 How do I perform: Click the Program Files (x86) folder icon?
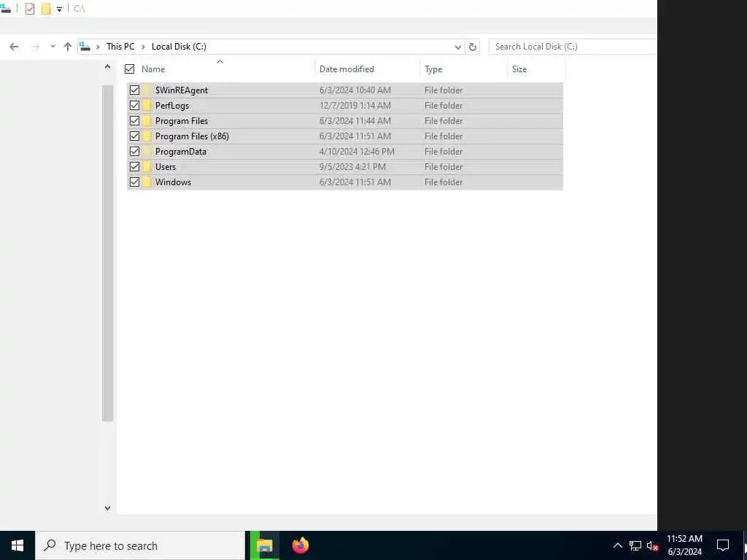pyautogui.click(x=147, y=136)
